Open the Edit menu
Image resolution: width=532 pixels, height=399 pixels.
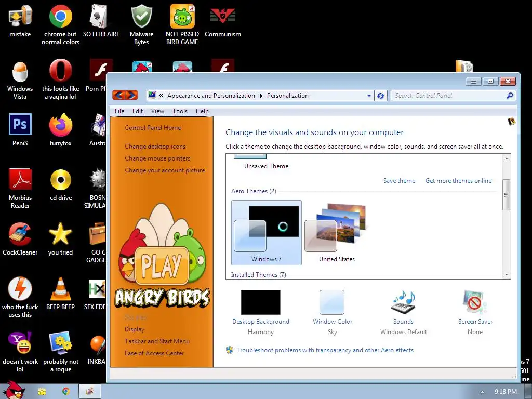pos(137,111)
